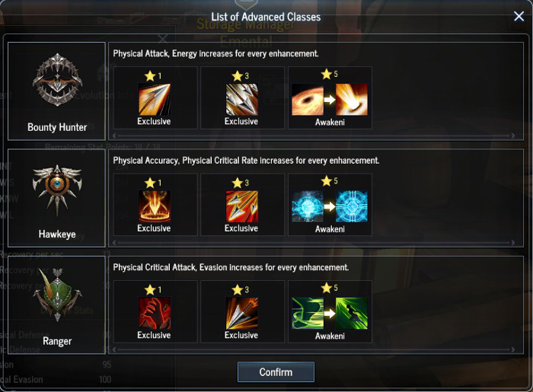Image resolution: width=533 pixels, height=392 pixels.
Task: Click left arrow of Hawkeye skill scrollbar
Action: point(114,243)
